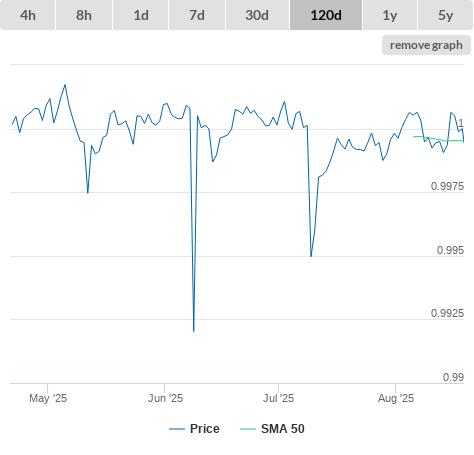Choose the 1d time range tab
The height and width of the screenshot is (455, 474).
(x=141, y=15)
